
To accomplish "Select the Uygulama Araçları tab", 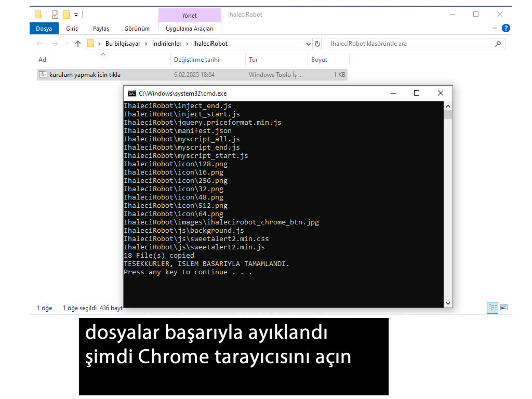I will click(189, 29).
